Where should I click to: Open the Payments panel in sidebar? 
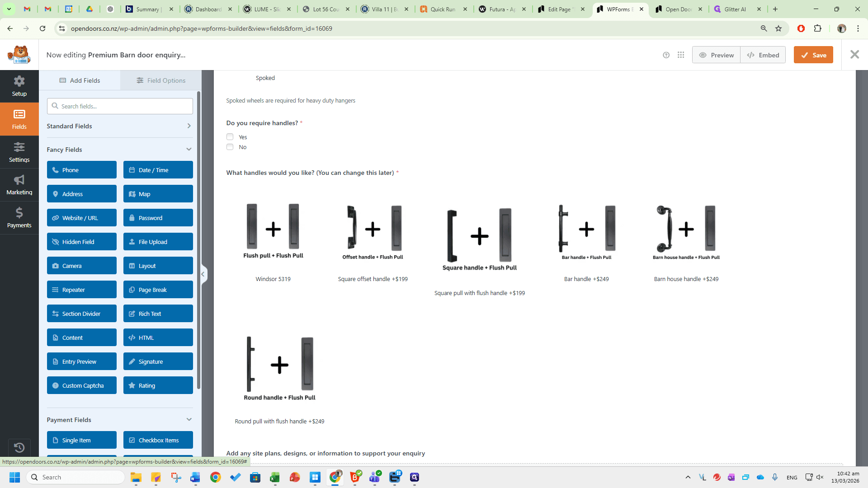pos(19,218)
